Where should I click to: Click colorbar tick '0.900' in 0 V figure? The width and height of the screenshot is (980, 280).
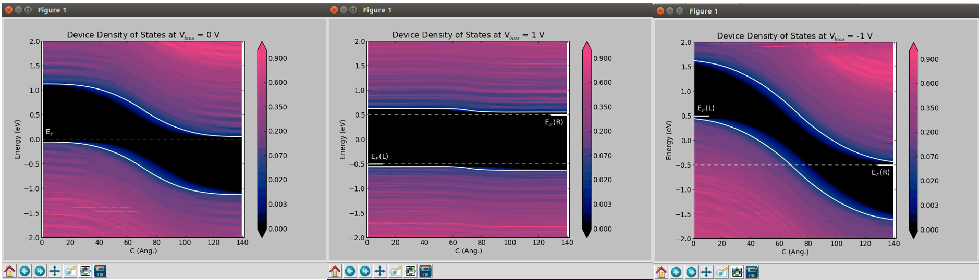pos(278,58)
